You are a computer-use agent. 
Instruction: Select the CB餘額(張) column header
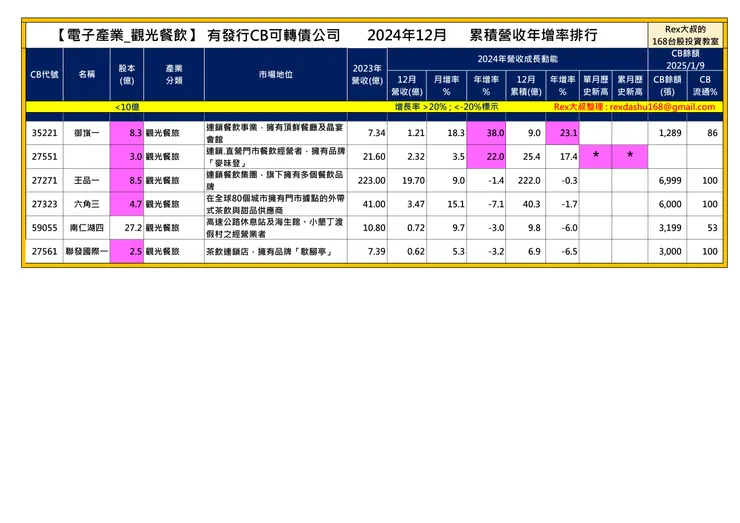click(x=667, y=85)
